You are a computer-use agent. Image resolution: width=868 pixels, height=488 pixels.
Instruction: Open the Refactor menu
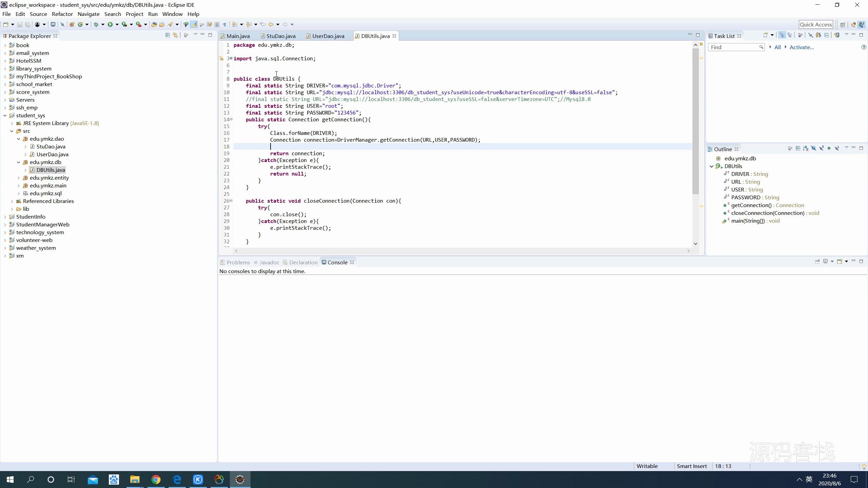[62, 14]
